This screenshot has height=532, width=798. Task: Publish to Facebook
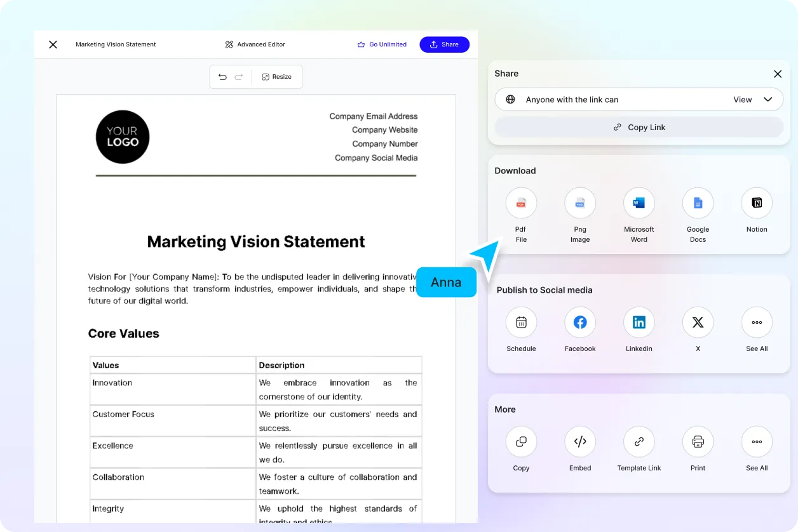[579, 323]
